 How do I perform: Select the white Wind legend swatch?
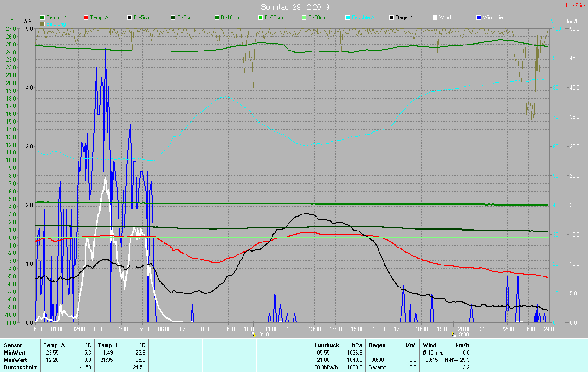pyautogui.click(x=435, y=17)
